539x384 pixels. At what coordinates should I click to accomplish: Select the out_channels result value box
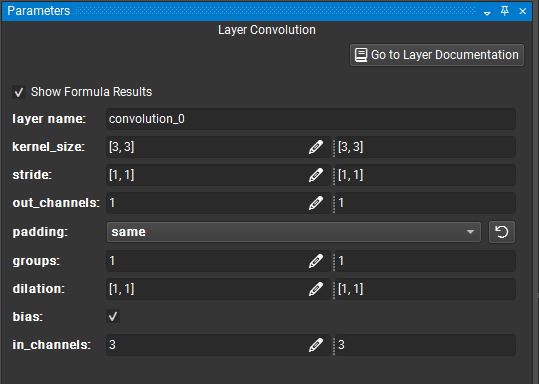(x=425, y=203)
